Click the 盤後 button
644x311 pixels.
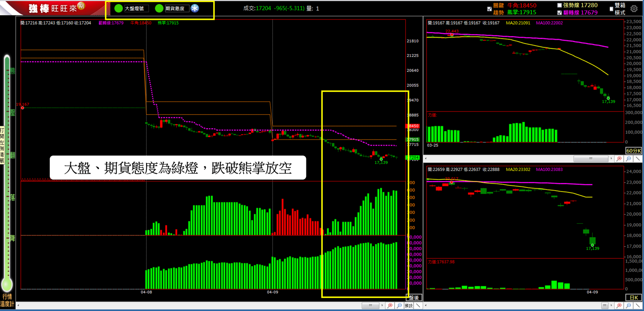414,298
